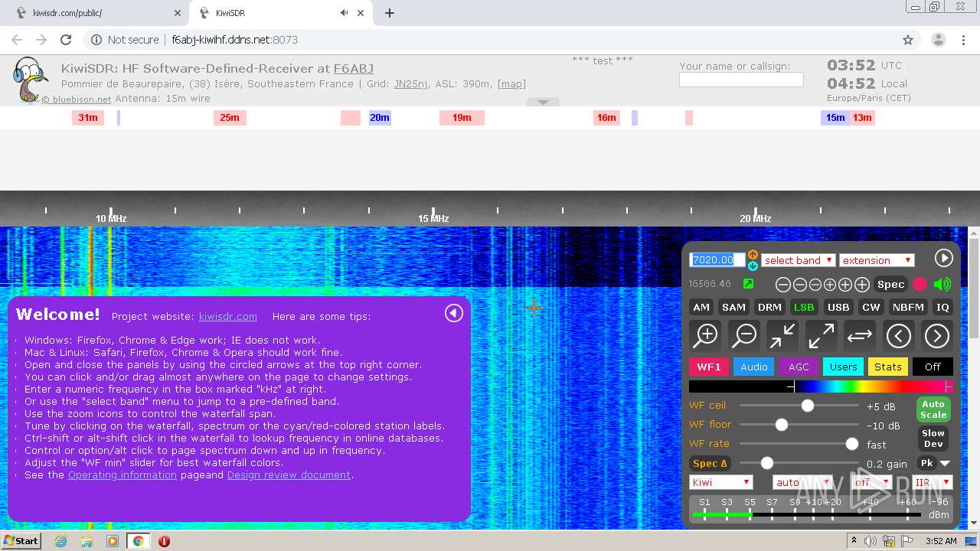
Task: Hide control panel with circled play arrow
Action: pyautogui.click(x=943, y=258)
